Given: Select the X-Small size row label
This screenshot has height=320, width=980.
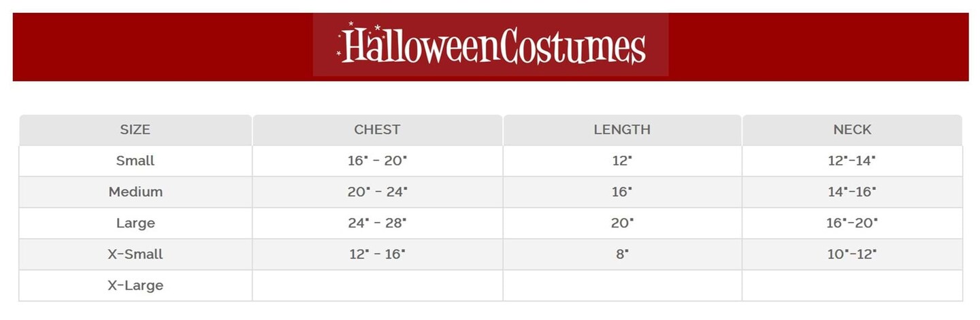Looking at the screenshot, I should pyautogui.click(x=135, y=255).
